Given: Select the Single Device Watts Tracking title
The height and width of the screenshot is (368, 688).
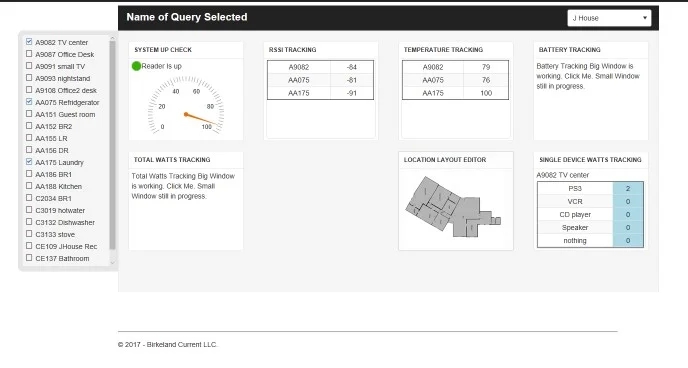Looking at the screenshot, I should coord(590,160).
